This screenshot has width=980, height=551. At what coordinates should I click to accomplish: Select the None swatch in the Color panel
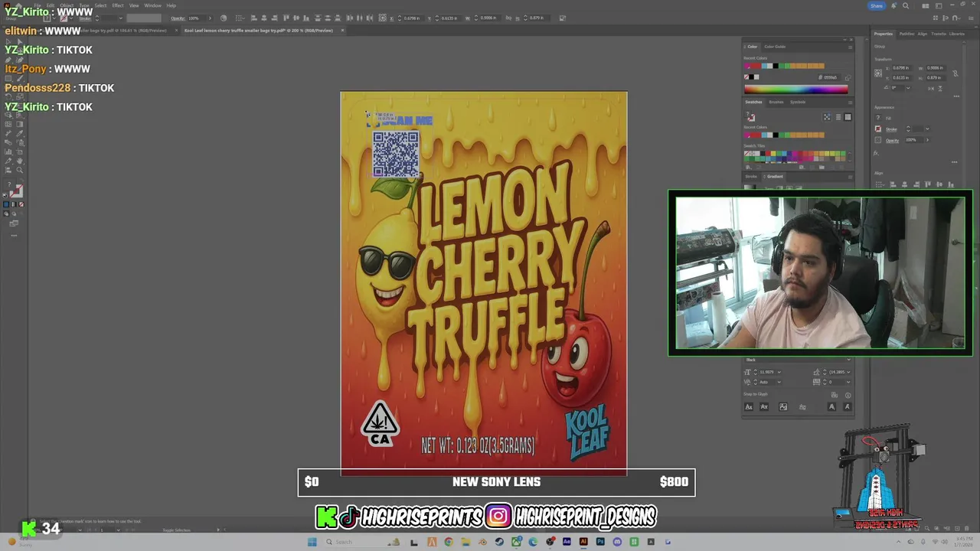746,77
